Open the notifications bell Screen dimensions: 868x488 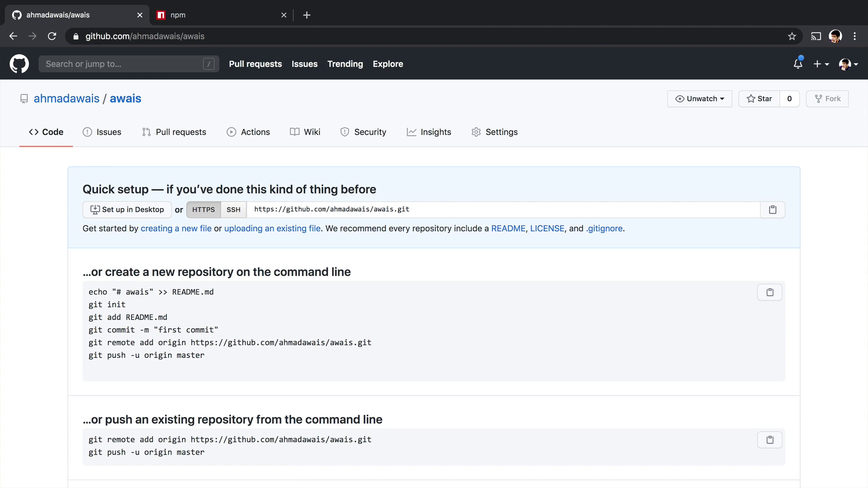[798, 64]
